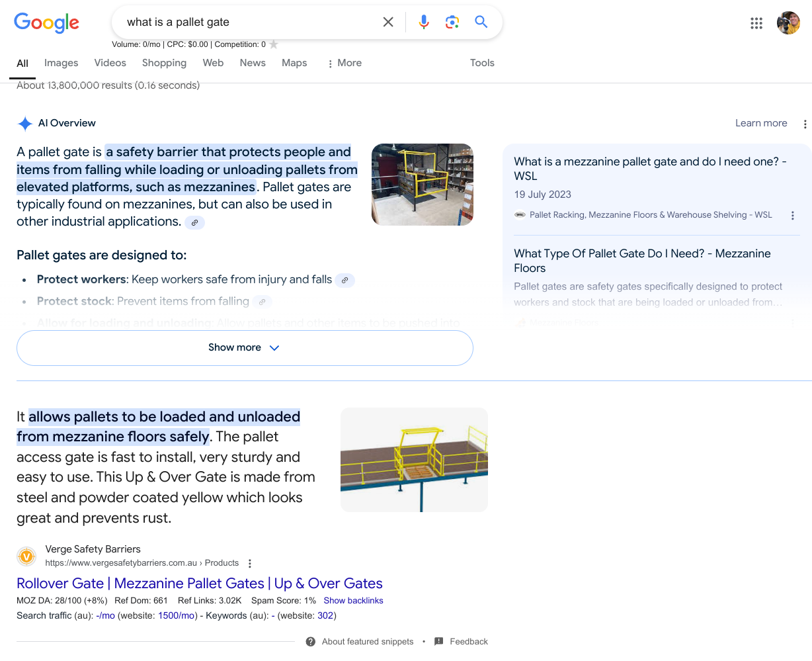Open Google Lens image search
The width and height of the screenshot is (812, 661).
click(452, 22)
